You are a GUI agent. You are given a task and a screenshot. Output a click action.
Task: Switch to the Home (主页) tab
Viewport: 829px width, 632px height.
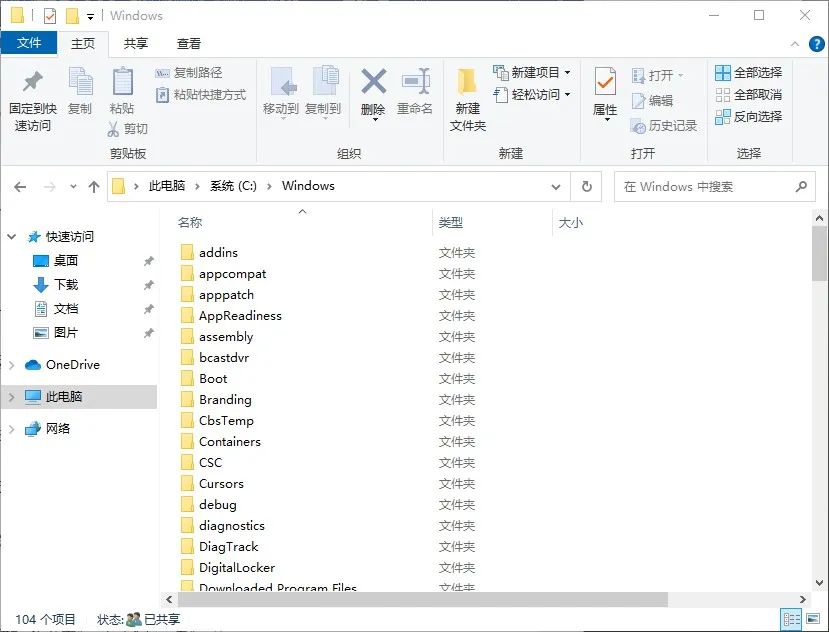[x=83, y=43]
